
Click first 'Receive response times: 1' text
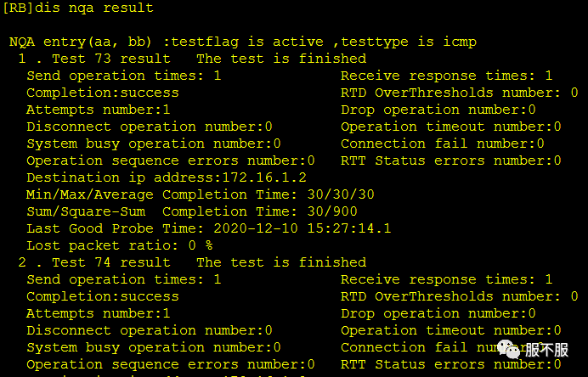[x=446, y=76]
